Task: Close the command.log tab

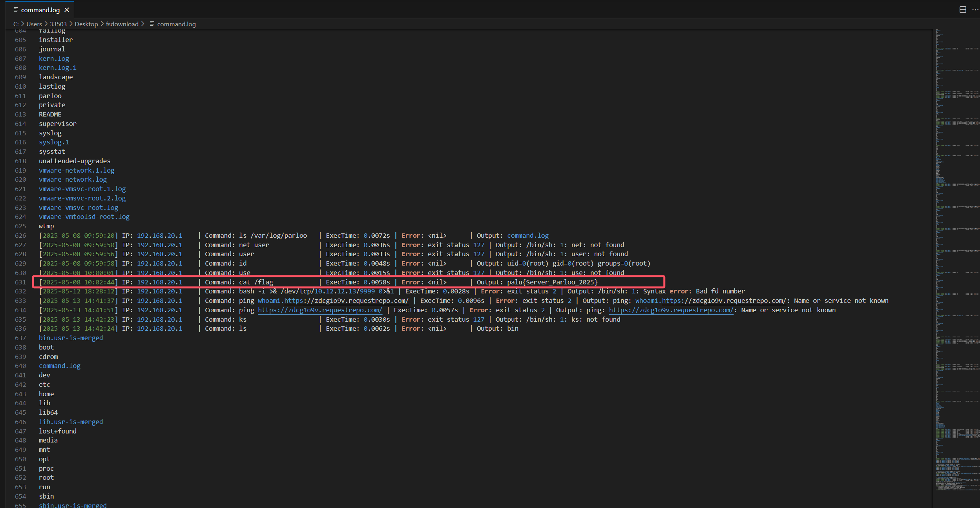Action: point(67,10)
